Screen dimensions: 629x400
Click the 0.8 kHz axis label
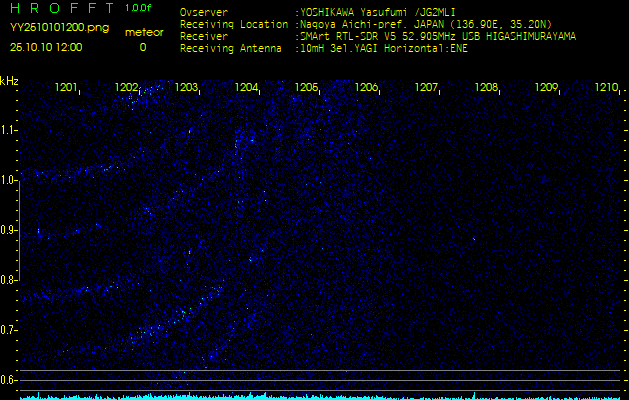pos(8,280)
